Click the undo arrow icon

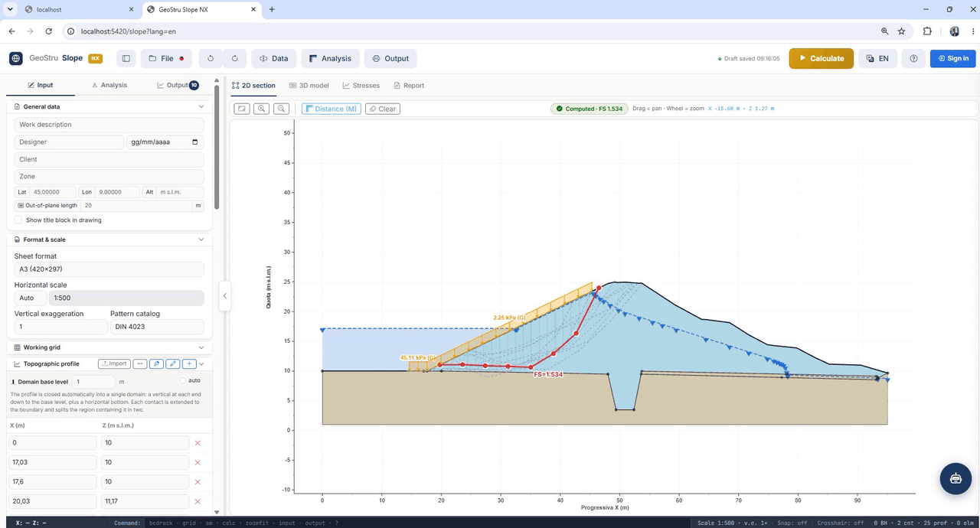(211, 58)
